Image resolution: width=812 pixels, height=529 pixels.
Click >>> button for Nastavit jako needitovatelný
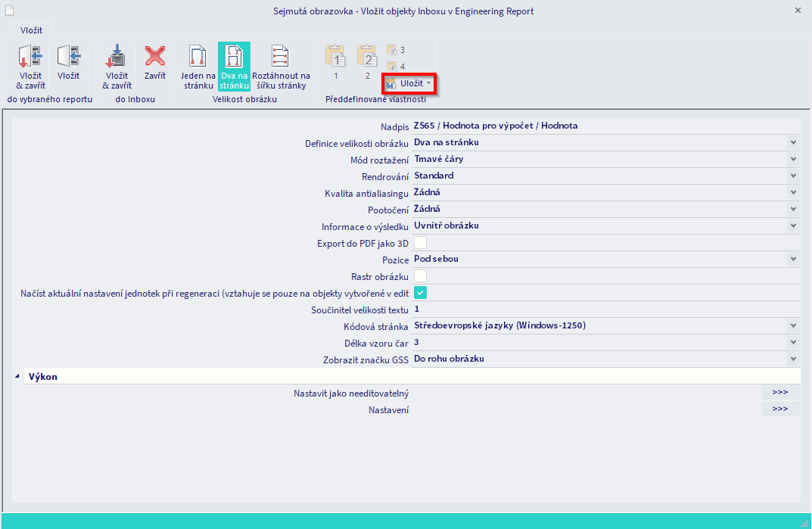779,393
